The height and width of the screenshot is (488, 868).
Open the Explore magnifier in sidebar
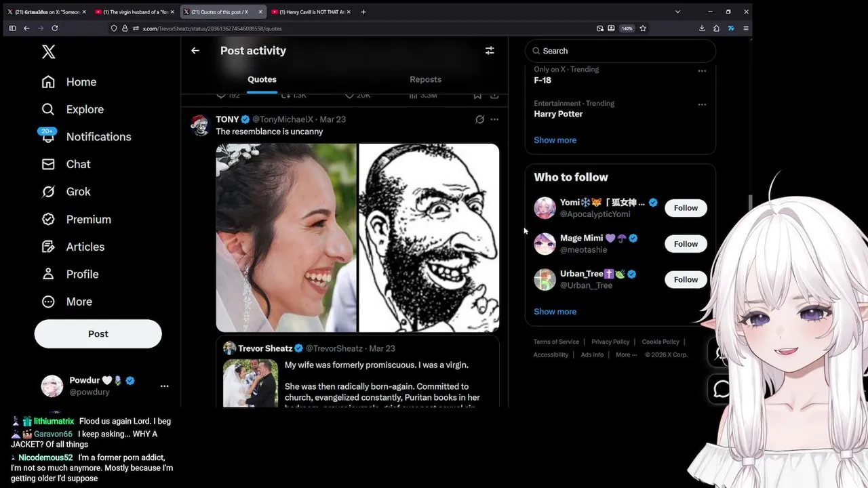(x=48, y=109)
